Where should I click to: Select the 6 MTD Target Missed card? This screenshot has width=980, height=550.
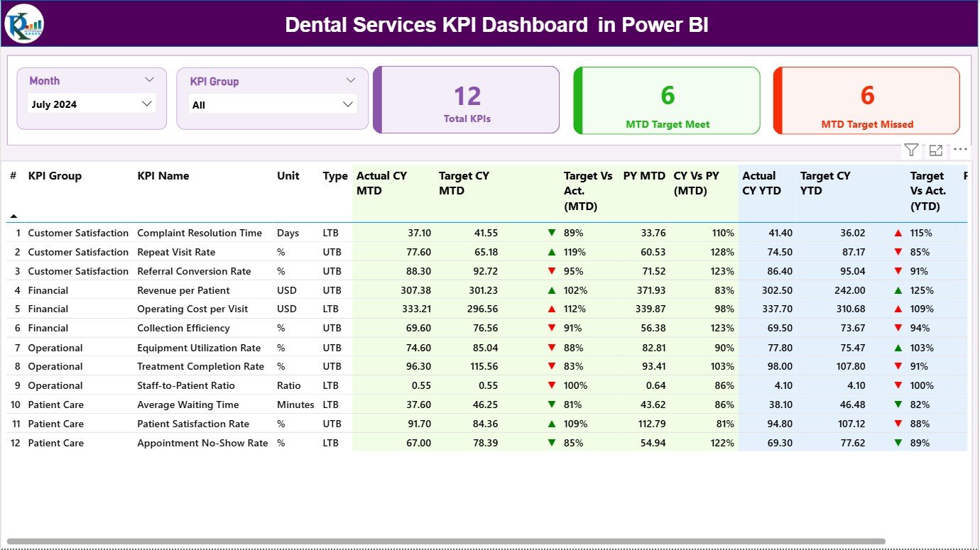866,100
